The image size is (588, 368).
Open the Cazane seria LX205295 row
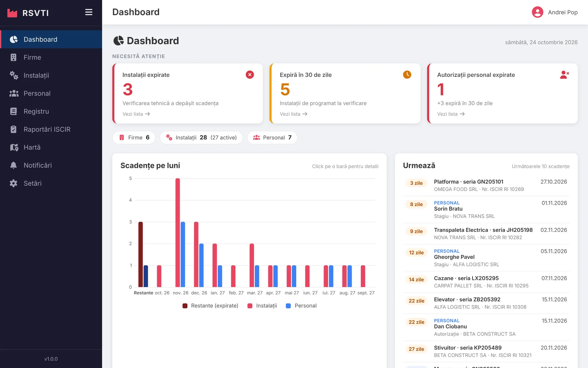pyautogui.click(x=486, y=282)
